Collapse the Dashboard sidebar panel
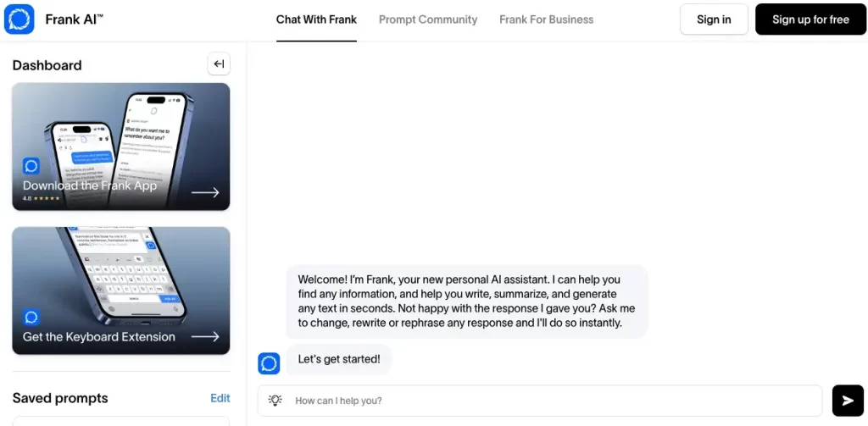This screenshot has height=426, width=868. [219, 64]
